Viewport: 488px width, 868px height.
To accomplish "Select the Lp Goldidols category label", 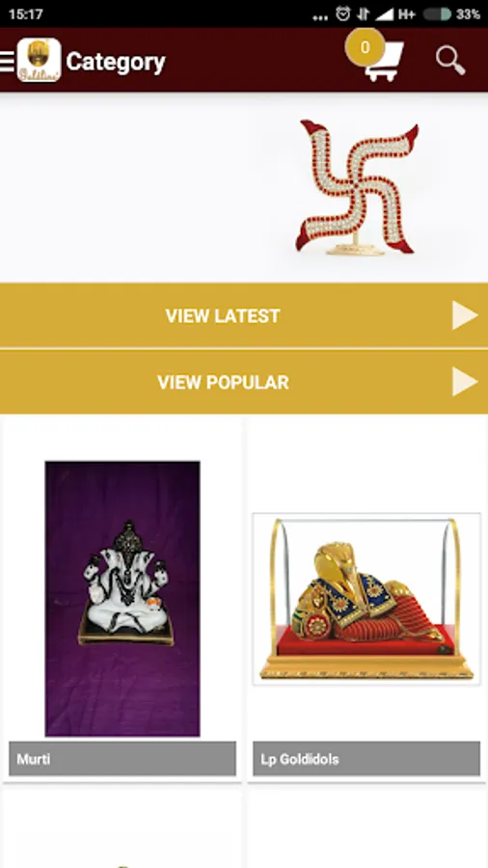I will (x=366, y=758).
